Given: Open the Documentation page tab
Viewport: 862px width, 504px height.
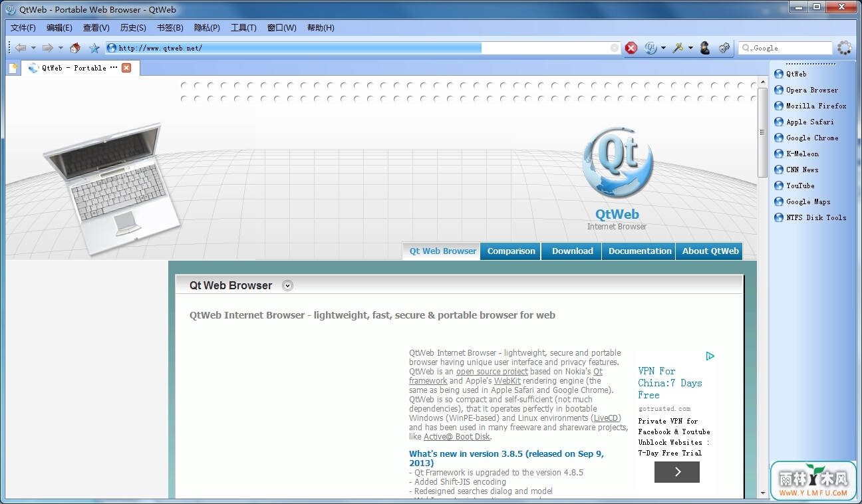Looking at the screenshot, I should [640, 251].
